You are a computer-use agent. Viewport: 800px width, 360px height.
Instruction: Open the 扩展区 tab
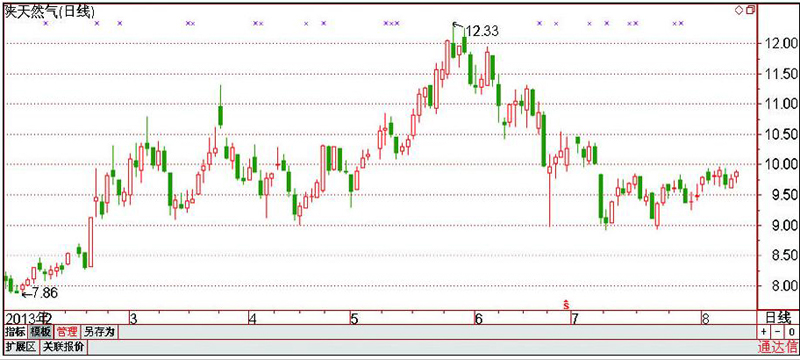point(21,348)
